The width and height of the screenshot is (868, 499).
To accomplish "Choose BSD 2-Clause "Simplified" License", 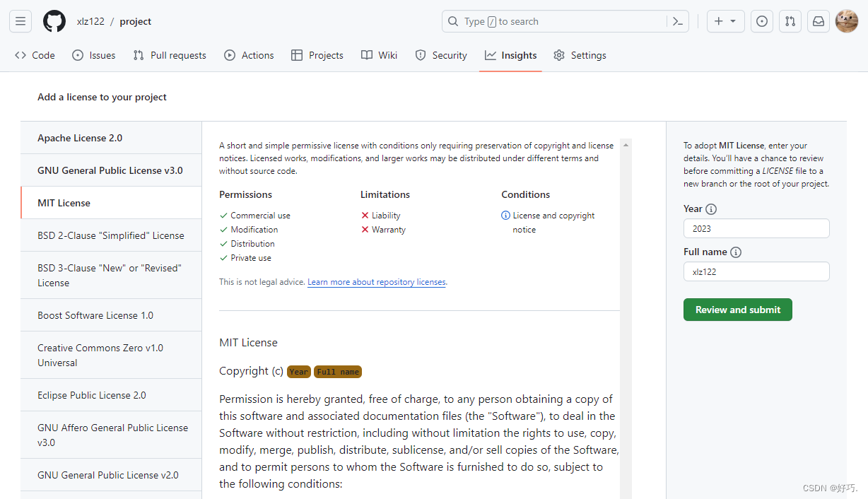I will point(111,235).
